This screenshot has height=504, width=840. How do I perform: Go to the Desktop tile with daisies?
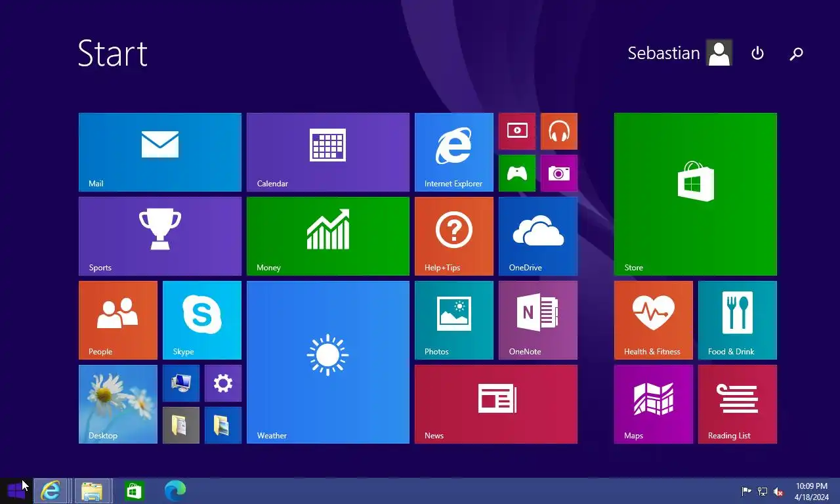118,404
